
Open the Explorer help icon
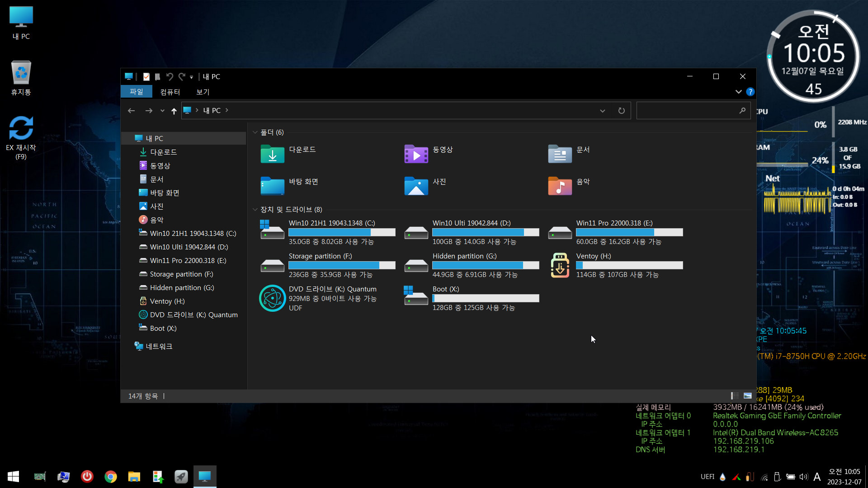coord(750,92)
